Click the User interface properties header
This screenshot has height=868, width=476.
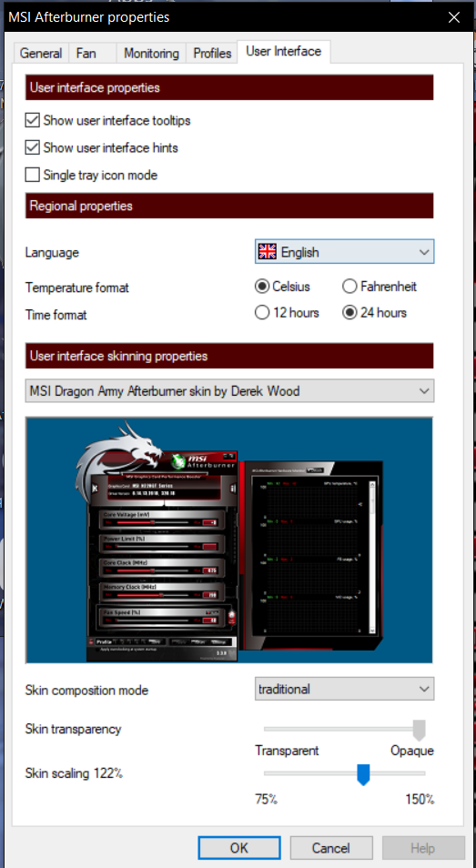coord(229,88)
